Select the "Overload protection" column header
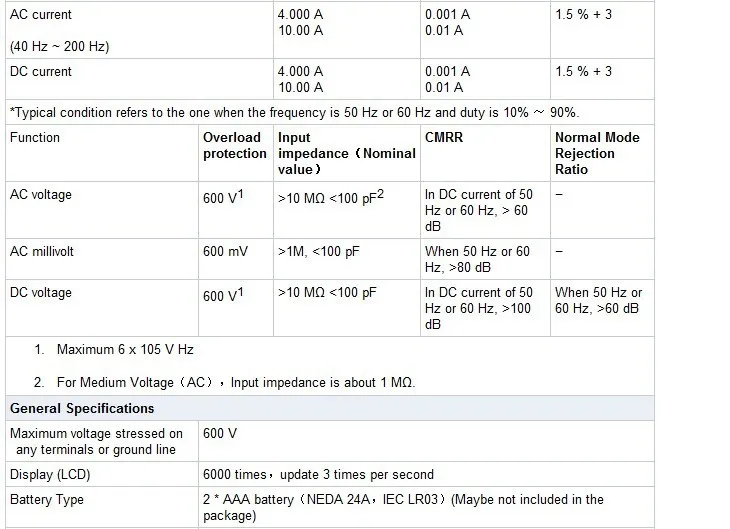This screenshot has width=730, height=529. pos(234,146)
